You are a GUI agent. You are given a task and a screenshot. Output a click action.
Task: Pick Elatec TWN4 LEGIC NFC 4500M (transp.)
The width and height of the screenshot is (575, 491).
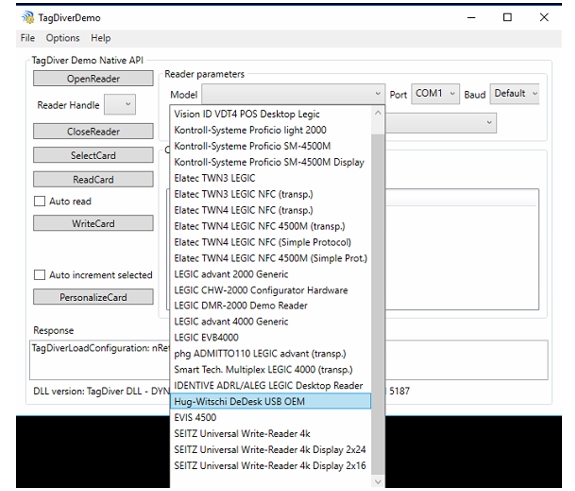(271, 226)
